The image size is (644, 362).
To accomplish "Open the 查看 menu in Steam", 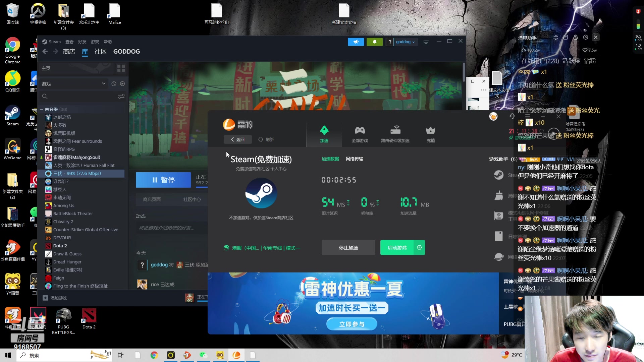I will 69,42.
